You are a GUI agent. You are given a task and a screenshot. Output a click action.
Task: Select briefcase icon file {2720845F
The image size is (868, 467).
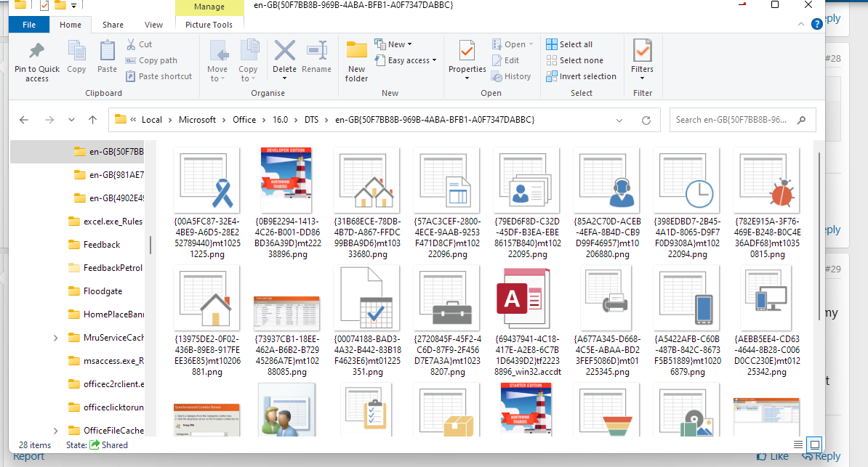point(447,322)
